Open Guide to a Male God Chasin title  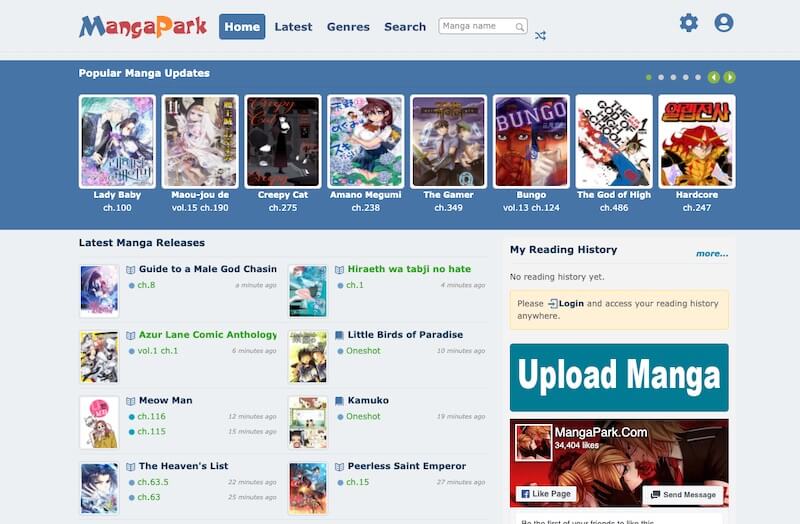(x=208, y=269)
